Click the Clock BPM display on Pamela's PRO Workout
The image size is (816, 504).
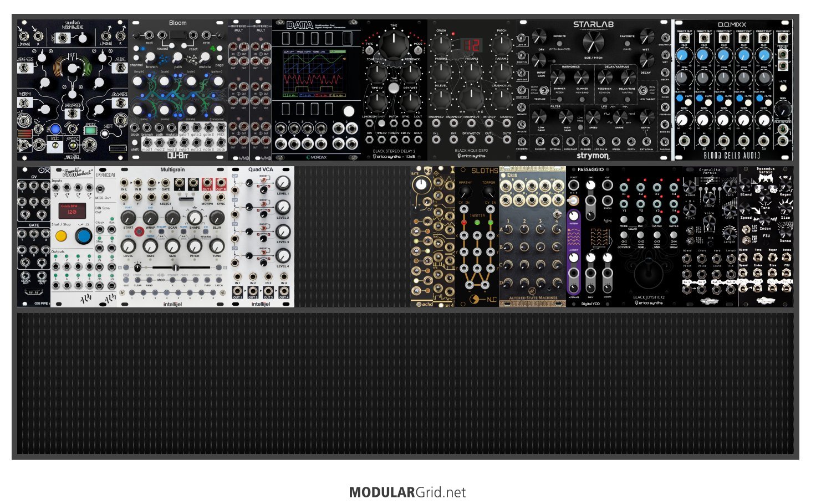72,210
